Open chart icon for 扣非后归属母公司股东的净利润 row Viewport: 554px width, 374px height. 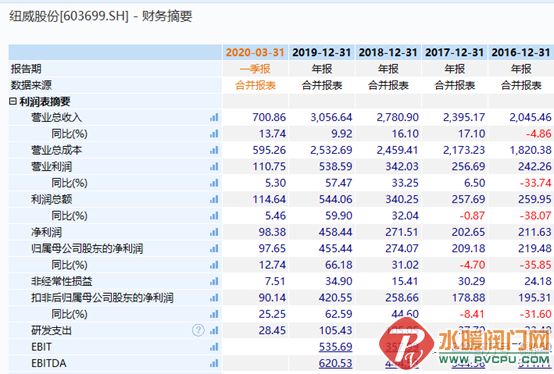[x=214, y=298]
